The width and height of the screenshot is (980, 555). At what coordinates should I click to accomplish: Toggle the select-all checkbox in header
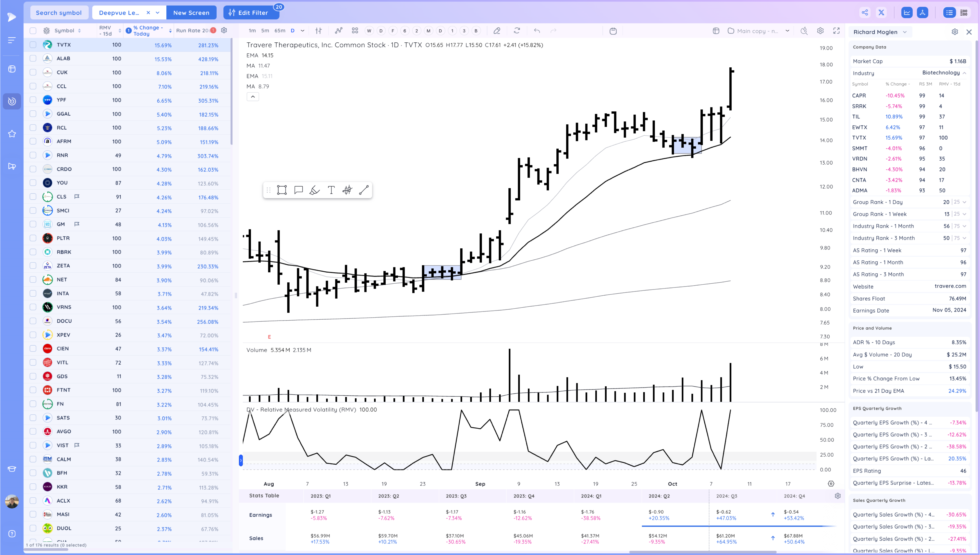[x=33, y=31]
